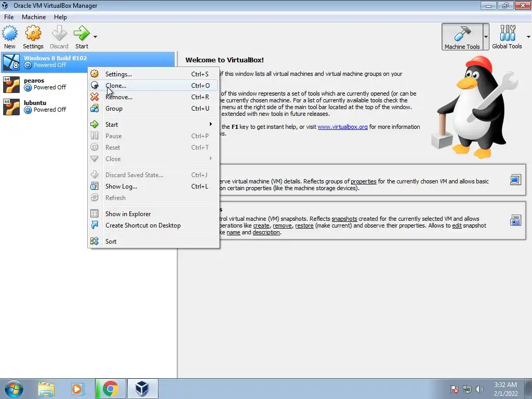
Task: Click the network tray icon
Action: [467, 389]
